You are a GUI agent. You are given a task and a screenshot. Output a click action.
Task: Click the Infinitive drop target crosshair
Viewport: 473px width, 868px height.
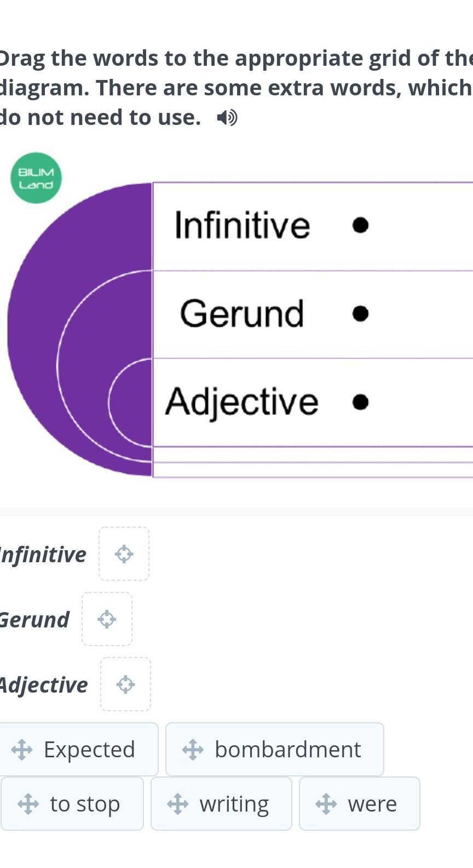124,554
